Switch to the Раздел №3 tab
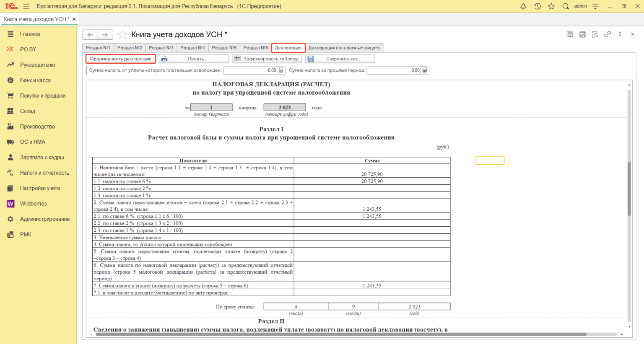The width and height of the screenshot is (644, 344). coord(161,48)
